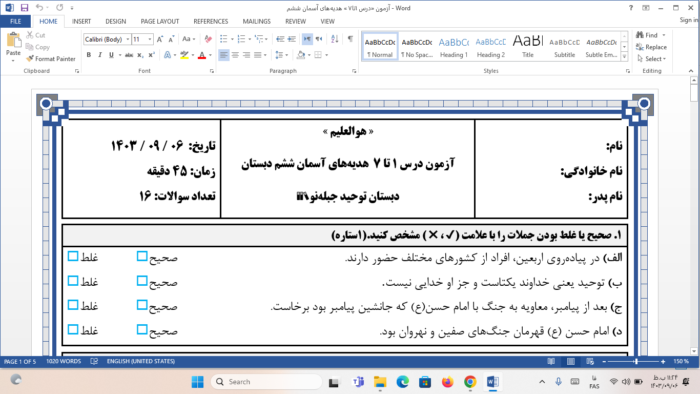Increase the paragraph indent
The width and height of the screenshot is (700, 394).
pyautogui.click(x=292, y=39)
